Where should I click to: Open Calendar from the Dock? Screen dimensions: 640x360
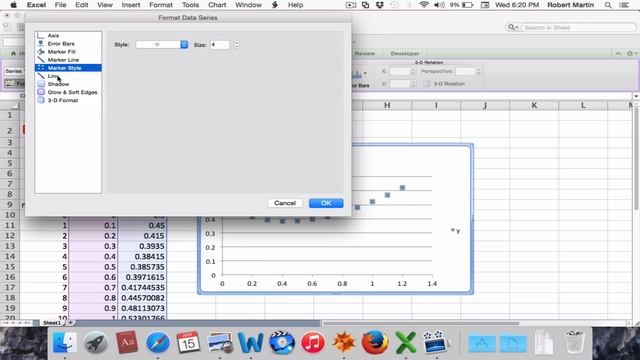pos(188,342)
